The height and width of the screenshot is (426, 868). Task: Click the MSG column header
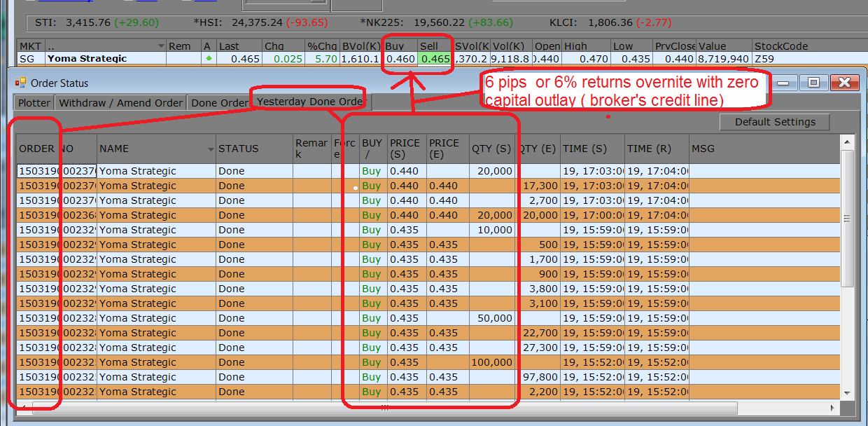click(764, 149)
